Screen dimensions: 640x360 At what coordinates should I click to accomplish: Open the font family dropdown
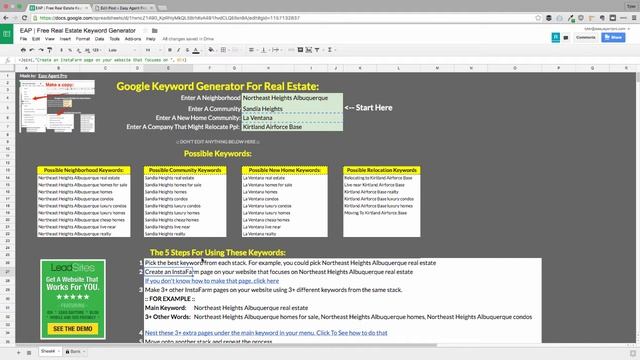[x=122, y=50]
